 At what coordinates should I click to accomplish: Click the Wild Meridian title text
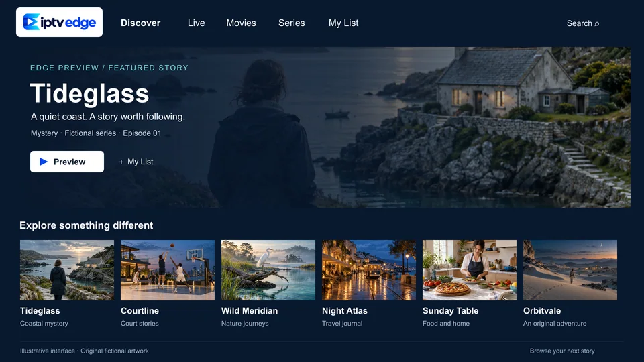click(x=250, y=310)
